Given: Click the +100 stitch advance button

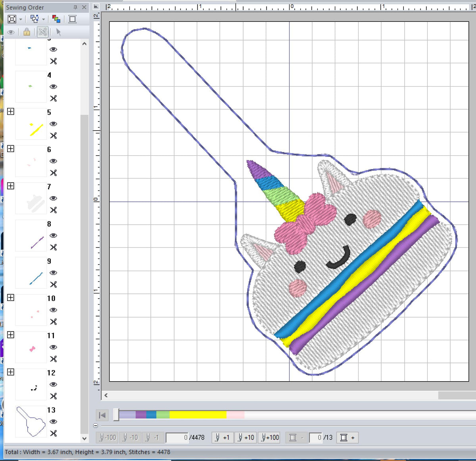Looking at the screenshot, I should pos(269,437).
